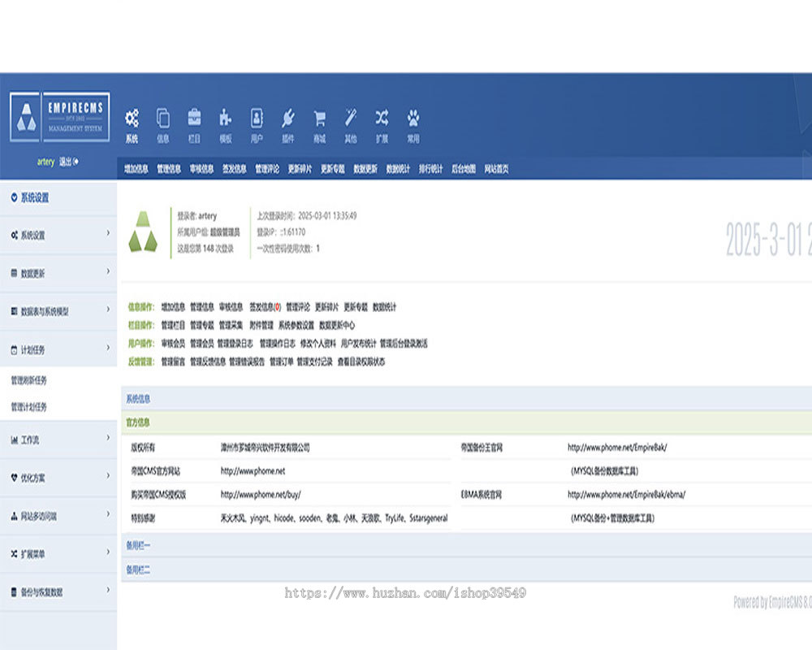Image resolution: width=812 pixels, height=650 pixels.
Task: Click the artery username in header
Action: tap(45, 162)
